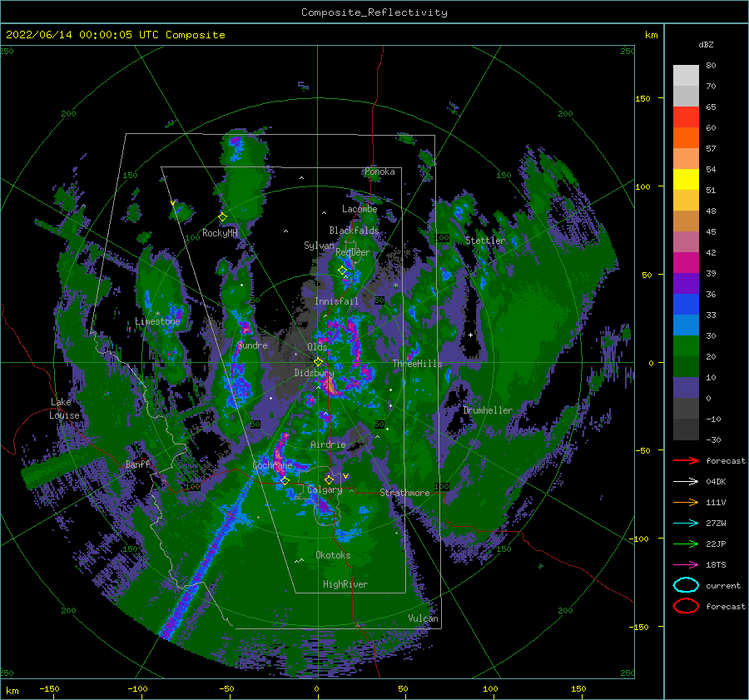The width and height of the screenshot is (749, 700).
Task: Click the yellow V marker northeast of Calgary
Action: tap(346, 476)
